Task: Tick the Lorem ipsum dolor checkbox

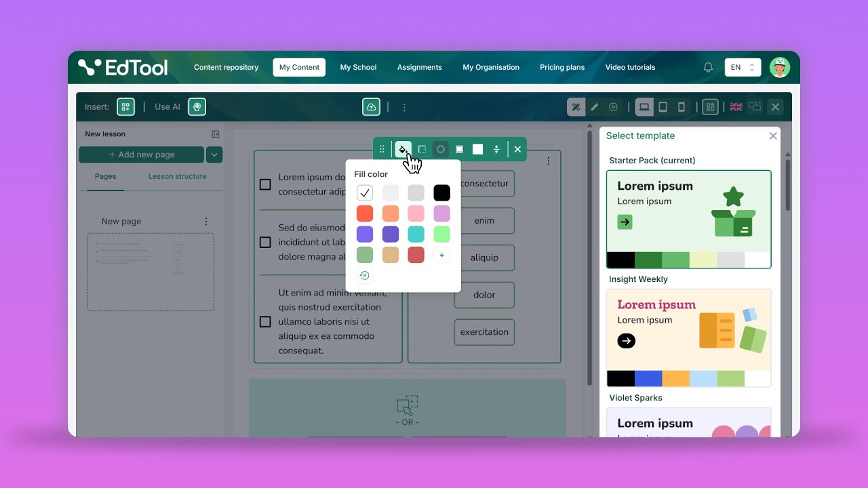Action: click(x=265, y=184)
